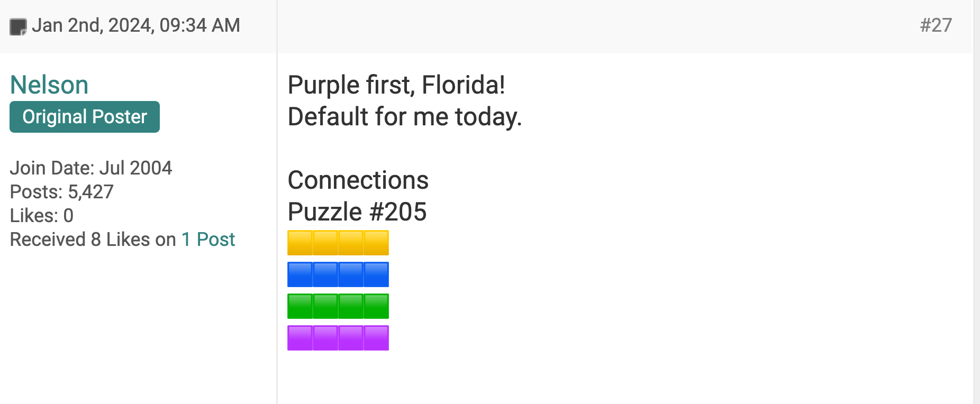Click the first yellow square emoji
The width and height of the screenshot is (980, 404).
coord(300,243)
